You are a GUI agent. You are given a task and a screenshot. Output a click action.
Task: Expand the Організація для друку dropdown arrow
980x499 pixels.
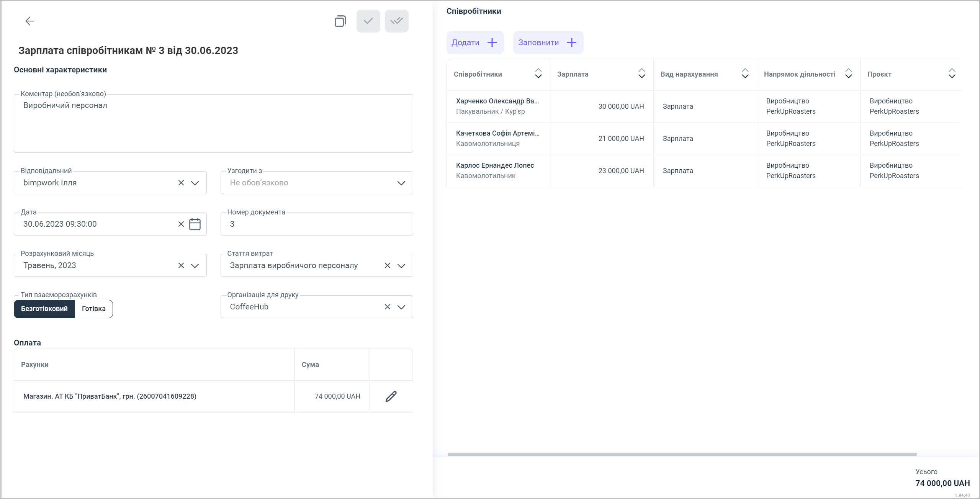(x=401, y=307)
